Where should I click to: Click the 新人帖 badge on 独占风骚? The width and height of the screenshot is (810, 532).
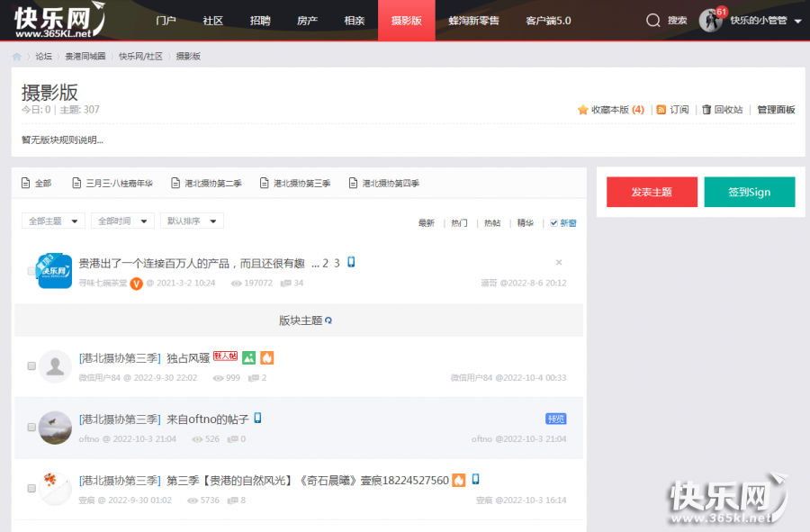(225, 356)
